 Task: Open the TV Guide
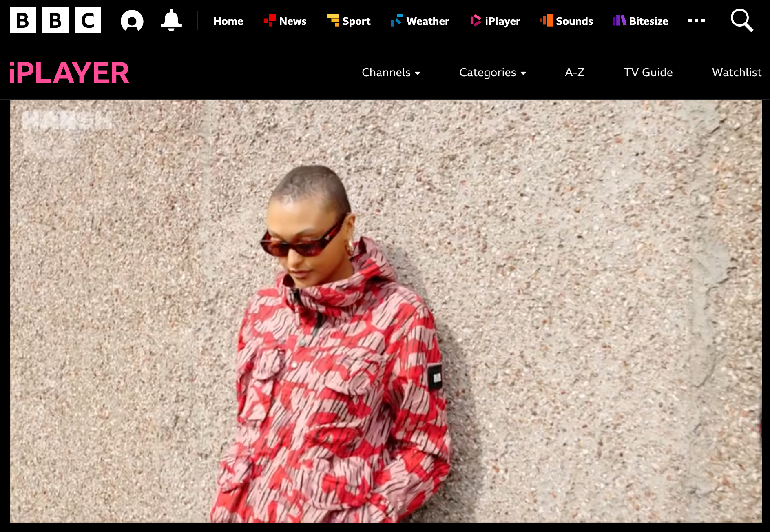click(648, 73)
